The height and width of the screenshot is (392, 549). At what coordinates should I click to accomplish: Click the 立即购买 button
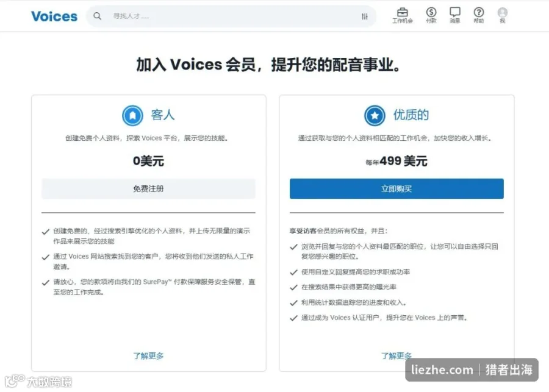396,188
